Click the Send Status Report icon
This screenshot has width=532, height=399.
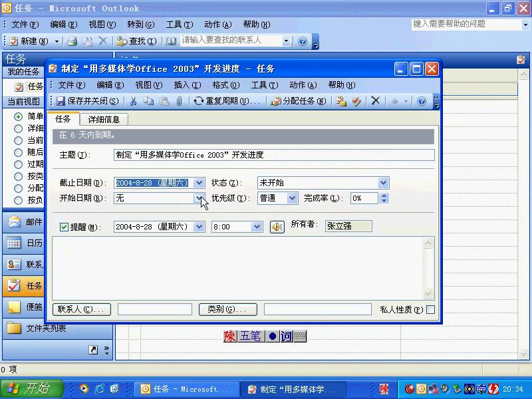[341, 101]
